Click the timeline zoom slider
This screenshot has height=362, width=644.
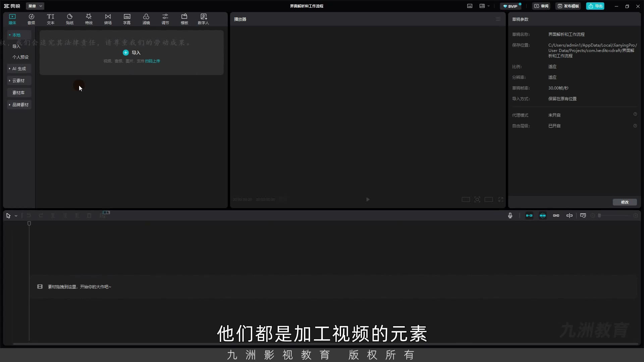615,216
